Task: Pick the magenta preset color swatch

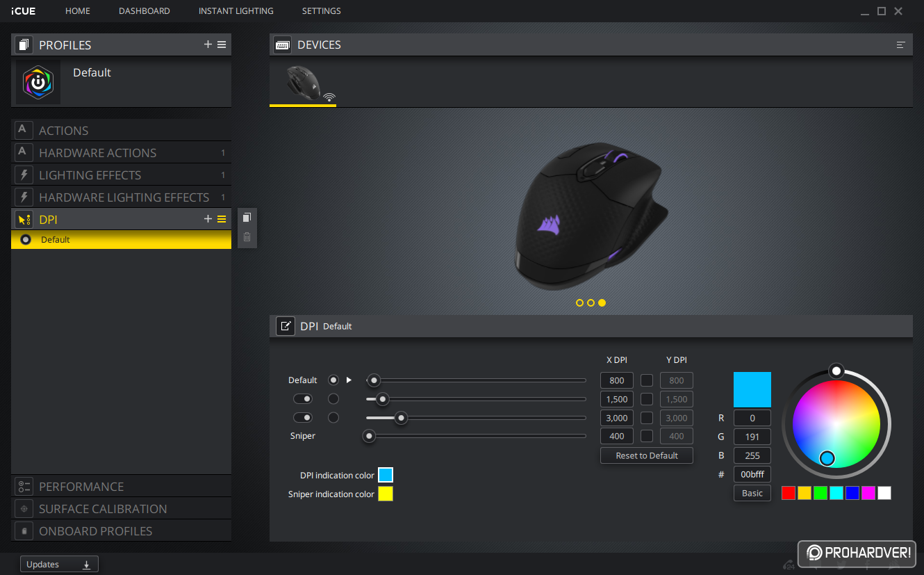Action: tap(868, 493)
